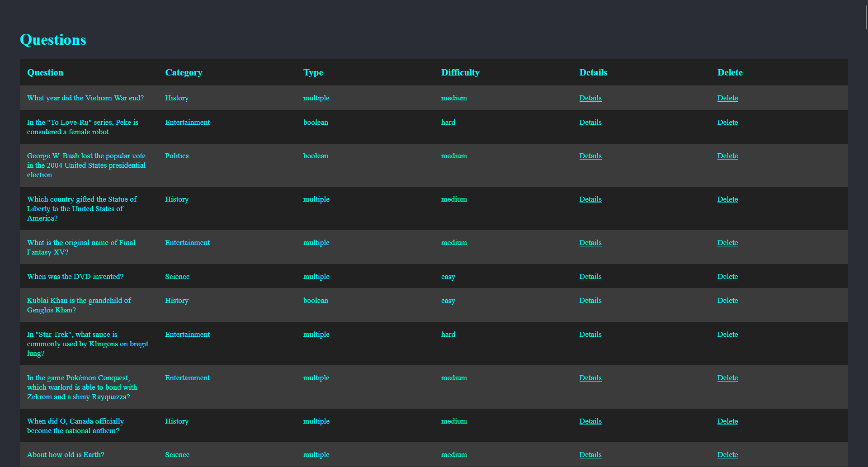Click the Questions page heading
This screenshot has width=868, height=467.
click(53, 40)
